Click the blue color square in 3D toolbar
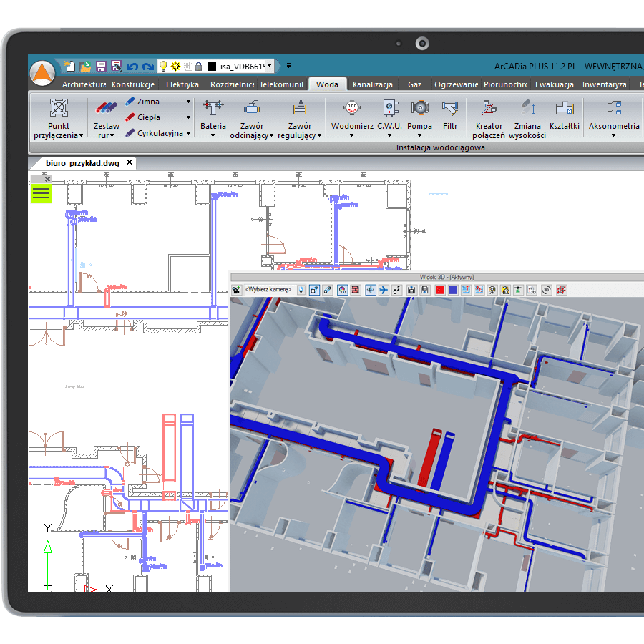The height and width of the screenshot is (644, 644). (453, 290)
